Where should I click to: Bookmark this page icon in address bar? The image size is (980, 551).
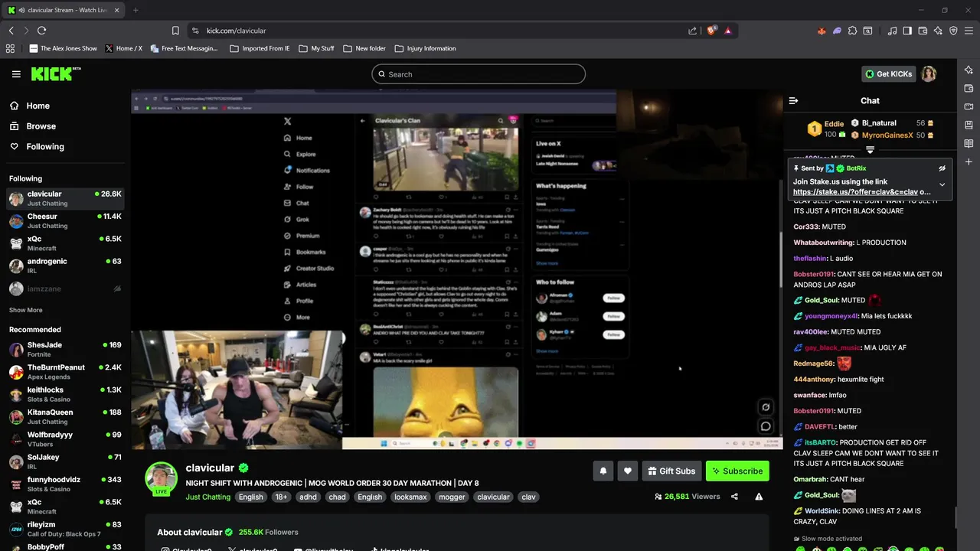(175, 31)
